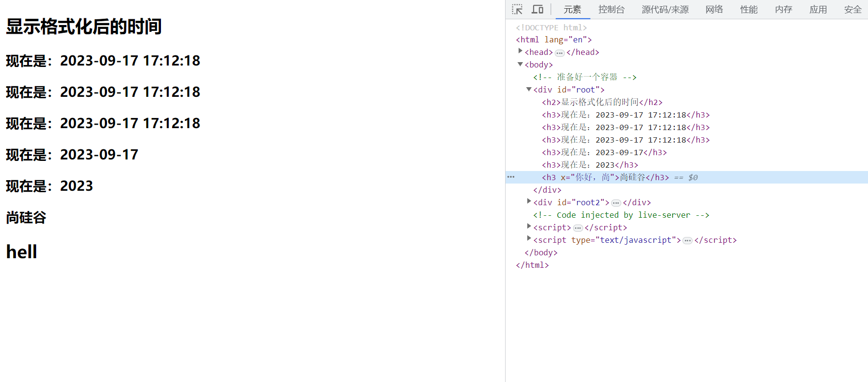Switch to the 网络 tab
Viewport: 868px width, 382px height.
714,10
